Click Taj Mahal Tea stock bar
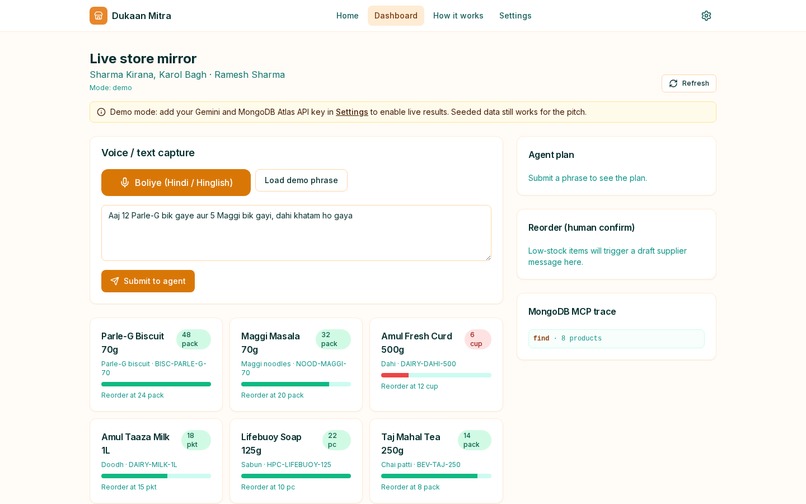 point(436,476)
